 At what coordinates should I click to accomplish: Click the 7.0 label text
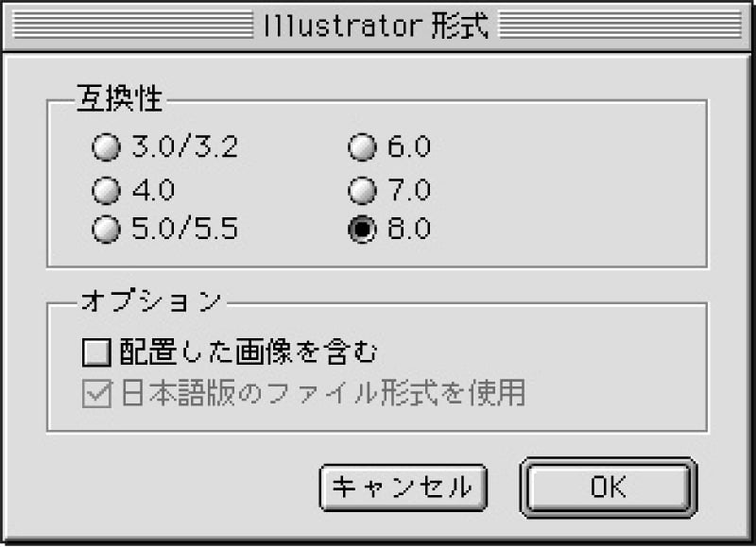tap(409, 190)
